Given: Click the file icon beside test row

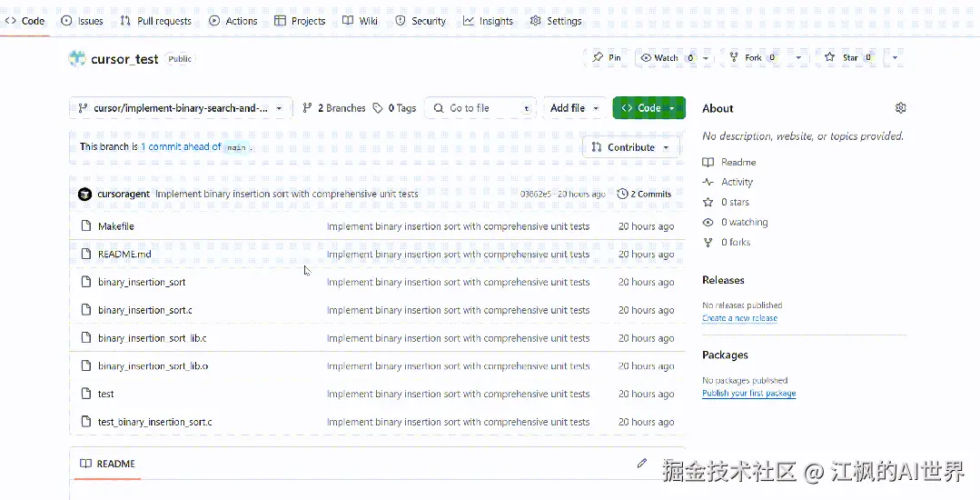Looking at the screenshot, I should pos(86,394).
